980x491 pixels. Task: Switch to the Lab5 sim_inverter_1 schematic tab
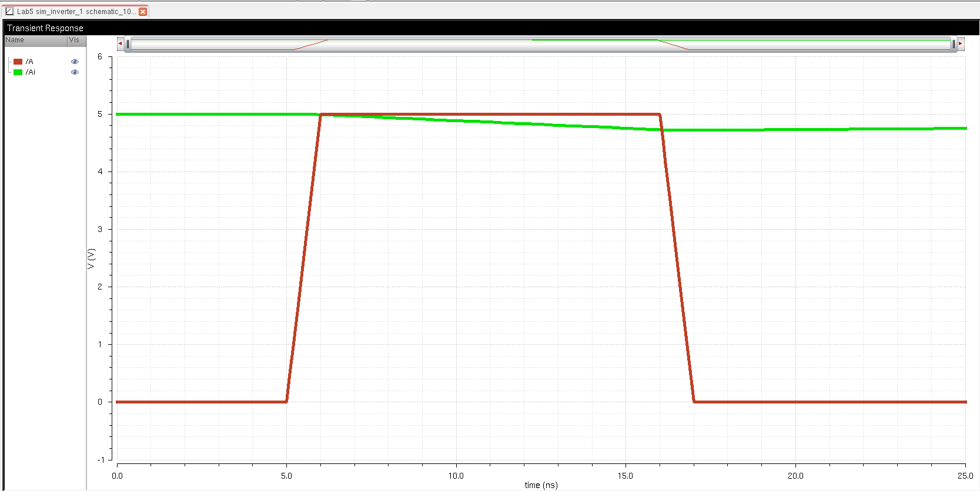pos(76,12)
